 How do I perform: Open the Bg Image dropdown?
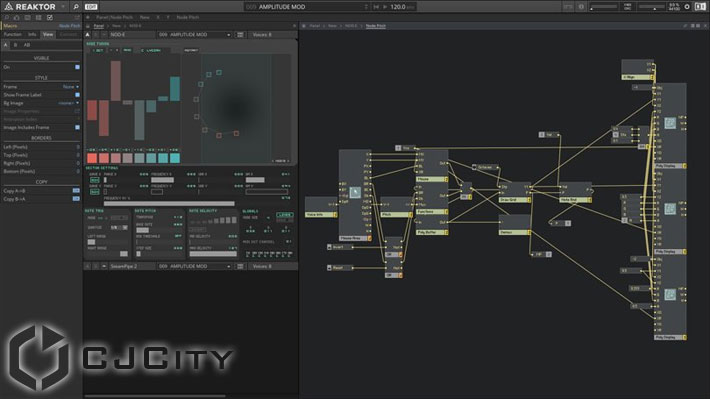coord(69,103)
